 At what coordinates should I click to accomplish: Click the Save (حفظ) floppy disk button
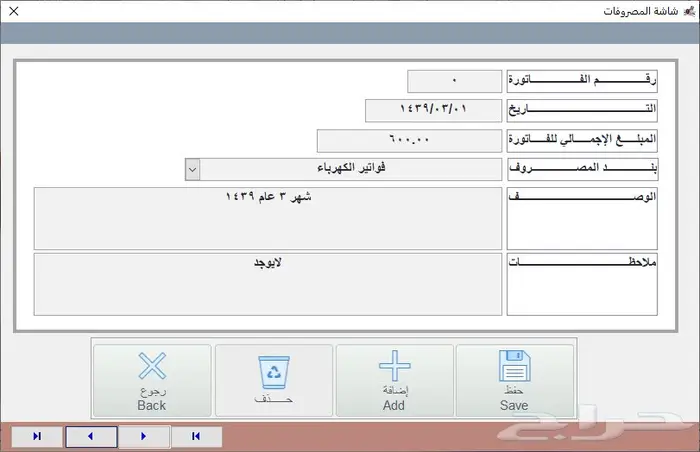[x=515, y=381]
